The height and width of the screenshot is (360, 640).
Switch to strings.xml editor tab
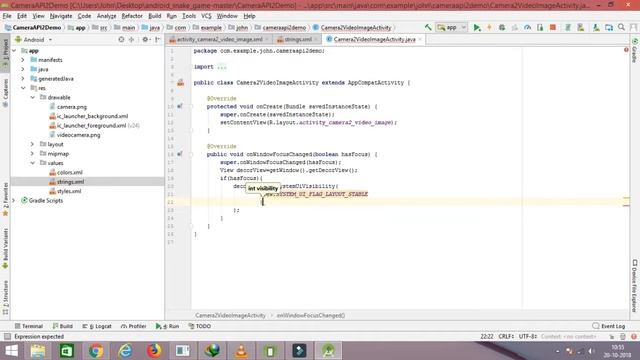point(297,40)
